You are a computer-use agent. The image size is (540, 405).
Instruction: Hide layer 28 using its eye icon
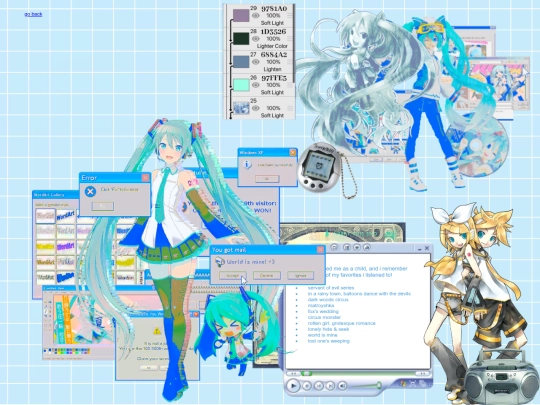[255, 39]
